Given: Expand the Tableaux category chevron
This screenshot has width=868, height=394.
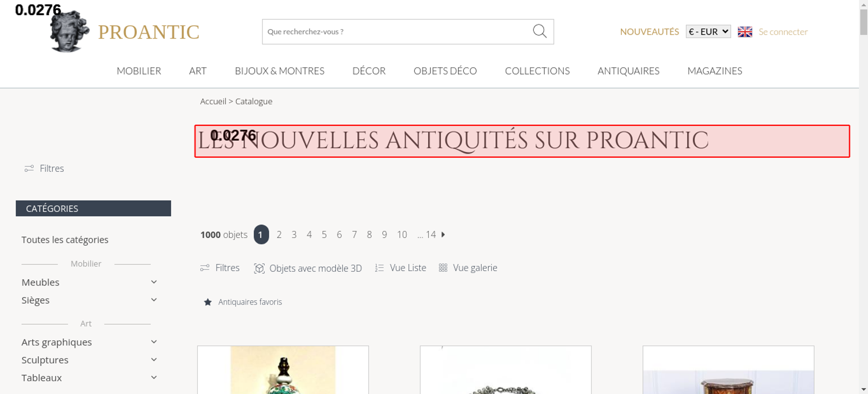Looking at the screenshot, I should point(154,378).
